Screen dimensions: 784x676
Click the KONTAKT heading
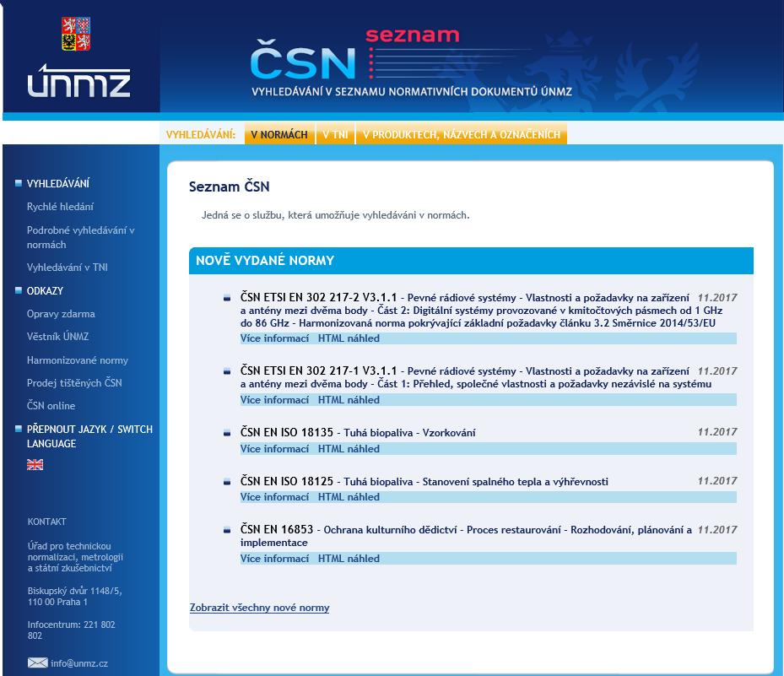[46, 522]
